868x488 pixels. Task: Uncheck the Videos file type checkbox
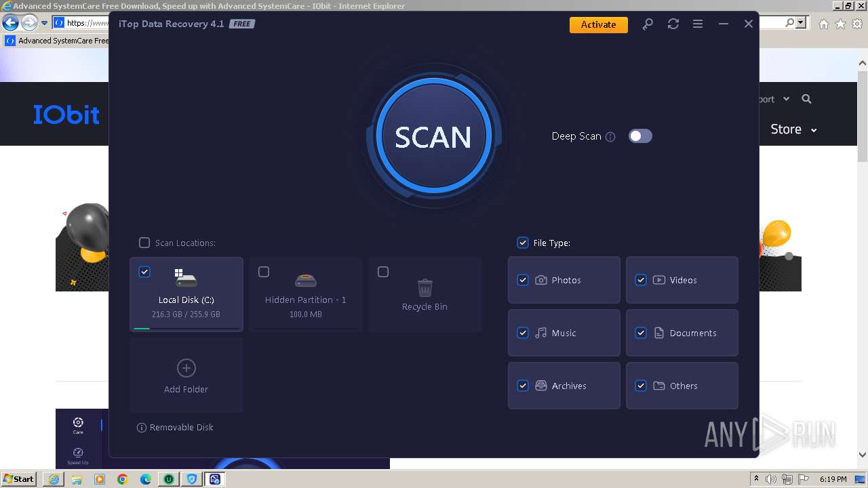coord(641,280)
